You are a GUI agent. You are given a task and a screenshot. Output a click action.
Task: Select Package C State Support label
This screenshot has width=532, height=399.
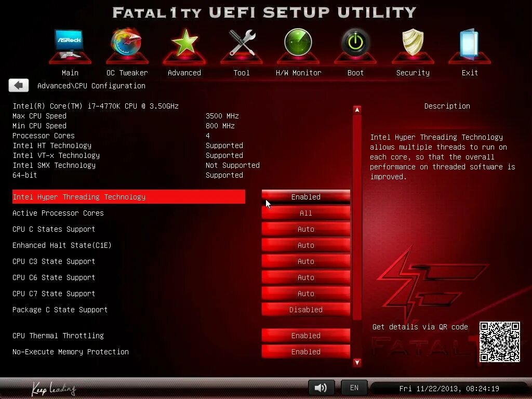[x=60, y=310]
